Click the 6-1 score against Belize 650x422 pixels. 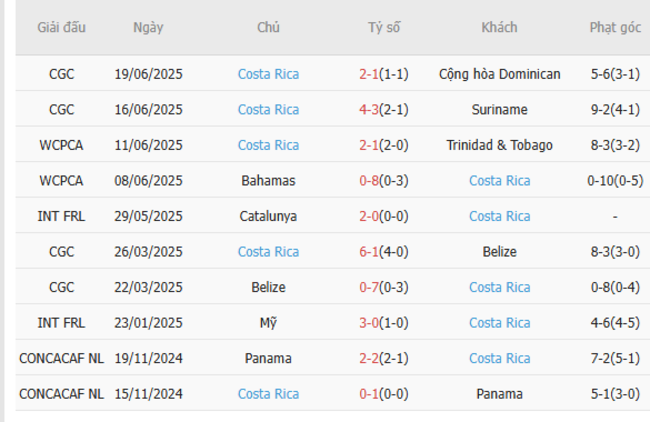(x=371, y=252)
